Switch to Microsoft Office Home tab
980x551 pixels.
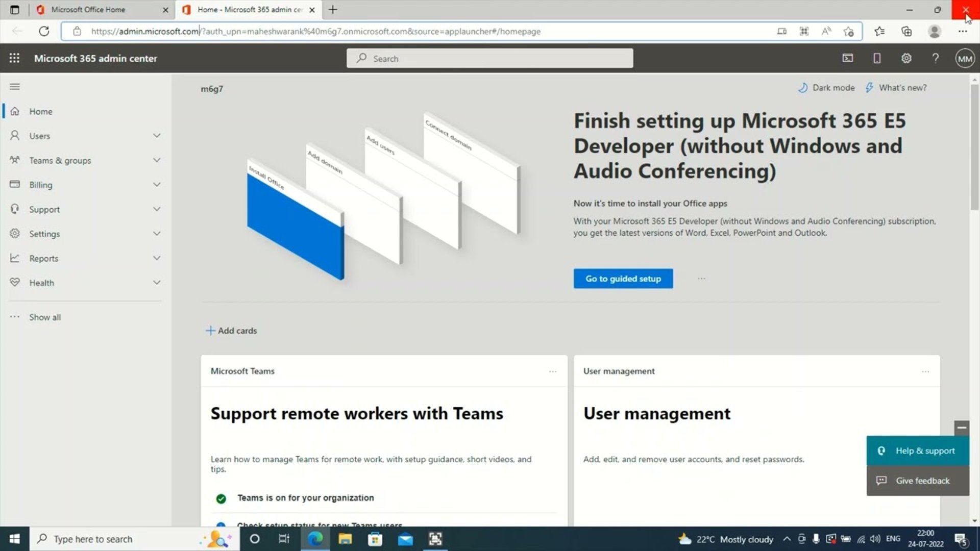[88, 10]
